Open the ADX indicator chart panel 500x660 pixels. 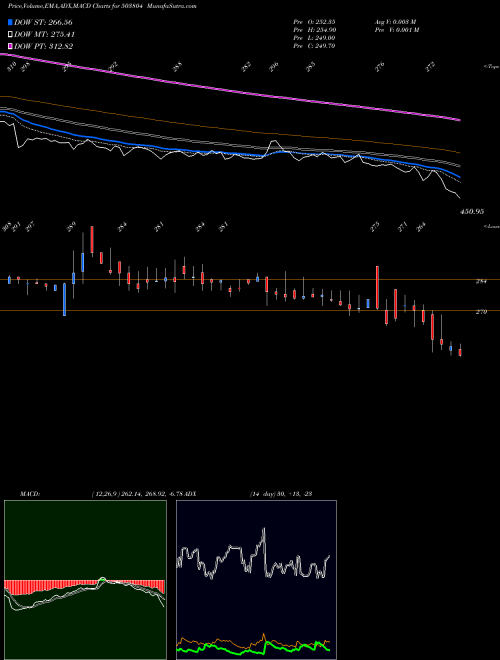coord(256,580)
